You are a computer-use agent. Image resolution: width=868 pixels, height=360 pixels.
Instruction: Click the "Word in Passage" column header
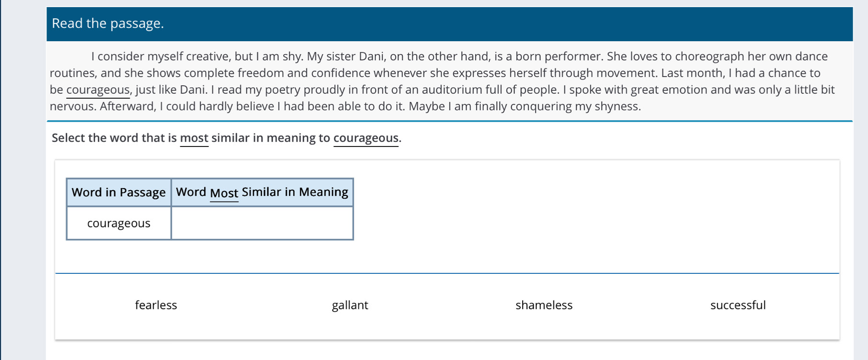[119, 192]
